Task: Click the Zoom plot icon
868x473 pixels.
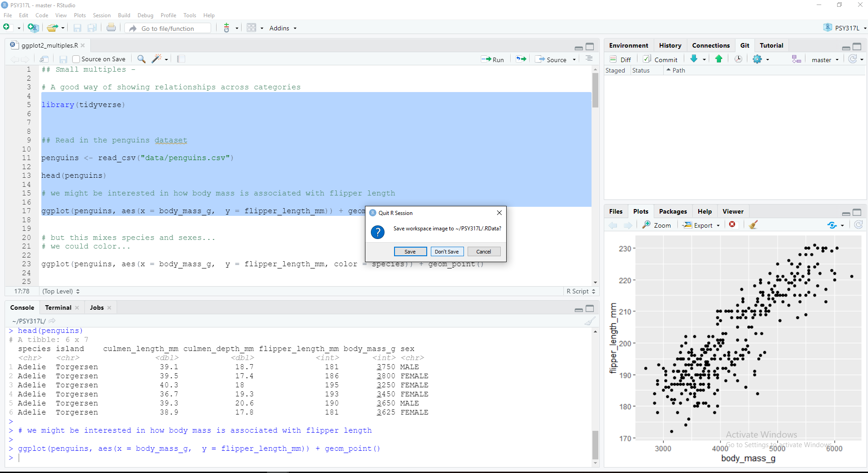Action: point(657,225)
